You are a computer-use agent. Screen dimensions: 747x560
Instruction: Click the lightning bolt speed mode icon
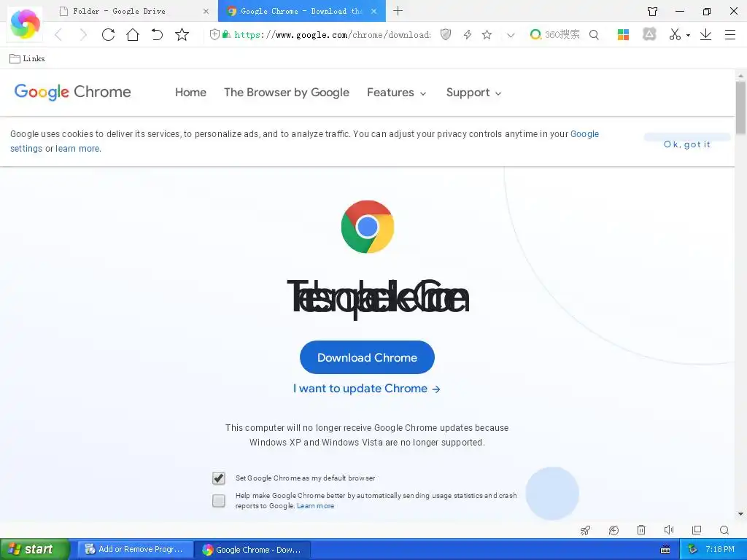[468, 34]
